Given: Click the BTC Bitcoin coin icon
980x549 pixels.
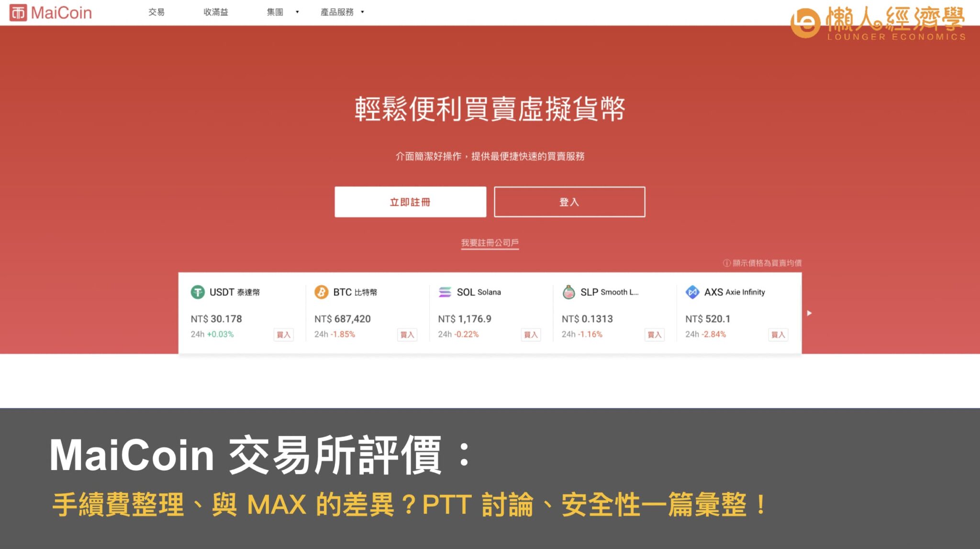Looking at the screenshot, I should tap(321, 292).
